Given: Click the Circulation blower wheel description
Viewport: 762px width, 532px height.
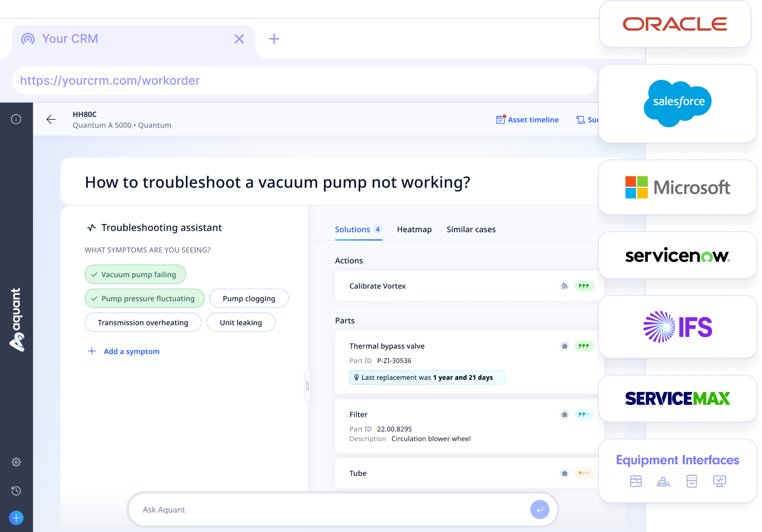Looking at the screenshot, I should point(431,439).
